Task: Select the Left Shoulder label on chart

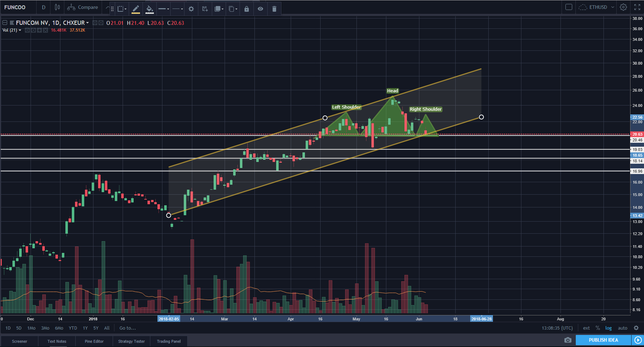Action: [x=347, y=107]
